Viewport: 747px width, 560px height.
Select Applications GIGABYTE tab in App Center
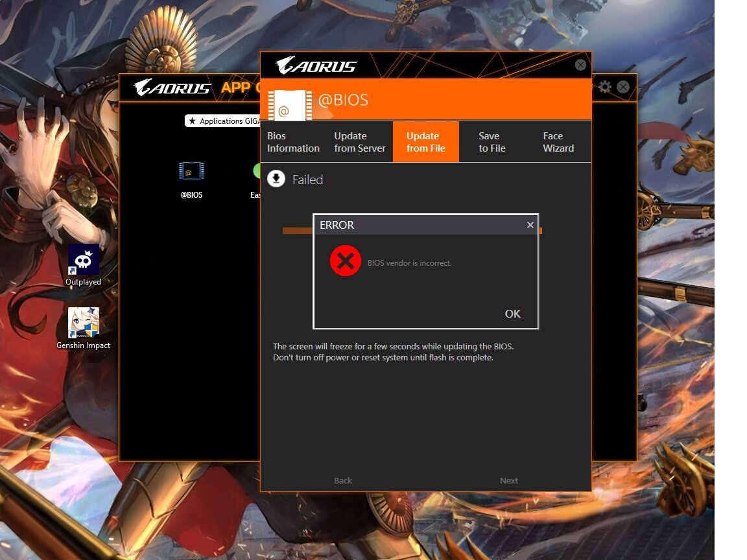coord(222,121)
